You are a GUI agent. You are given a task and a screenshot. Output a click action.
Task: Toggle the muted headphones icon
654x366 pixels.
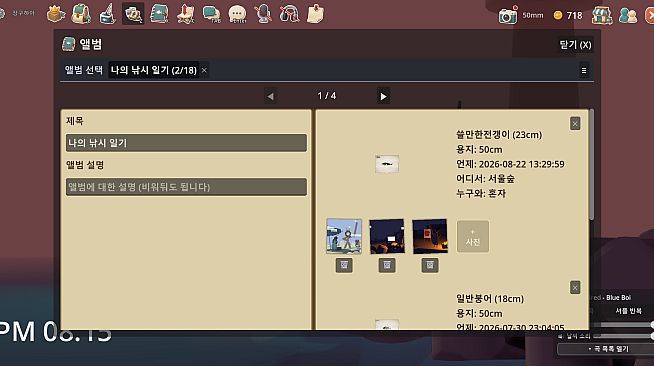pyautogui.click(x=289, y=14)
